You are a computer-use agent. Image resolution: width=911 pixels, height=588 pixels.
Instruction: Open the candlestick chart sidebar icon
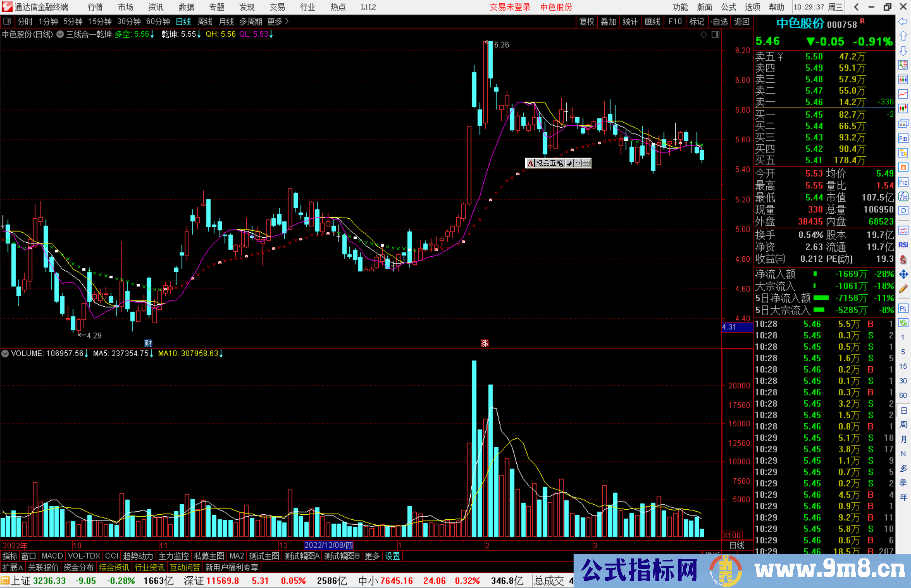pyautogui.click(x=903, y=109)
